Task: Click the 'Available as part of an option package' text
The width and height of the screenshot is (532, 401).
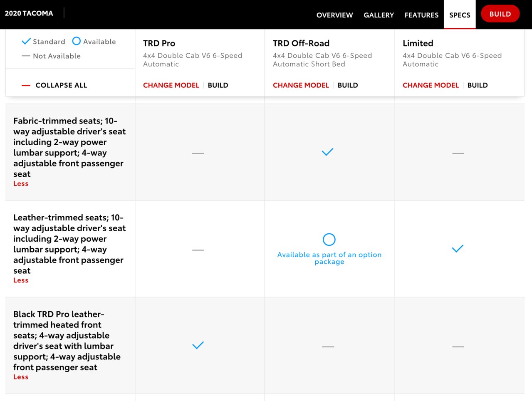Action: [329, 258]
